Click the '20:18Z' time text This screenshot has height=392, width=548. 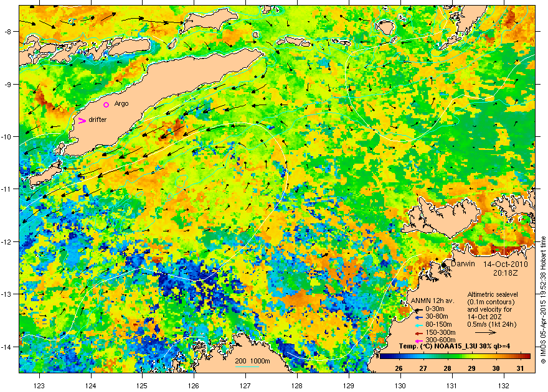[506, 273]
